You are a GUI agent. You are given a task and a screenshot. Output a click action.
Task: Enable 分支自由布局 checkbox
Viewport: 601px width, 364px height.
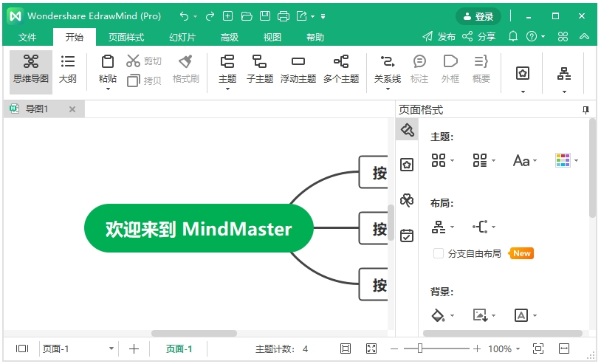click(438, 254)
